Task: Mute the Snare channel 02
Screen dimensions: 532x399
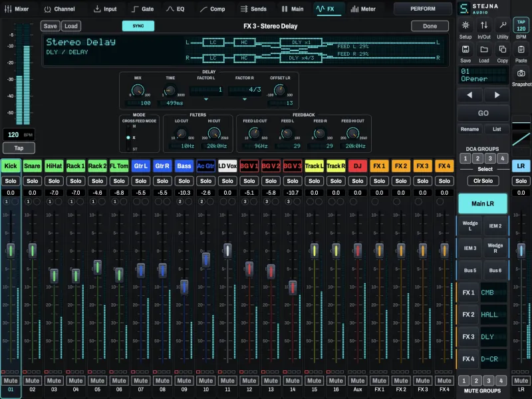Action: point(32,380)
